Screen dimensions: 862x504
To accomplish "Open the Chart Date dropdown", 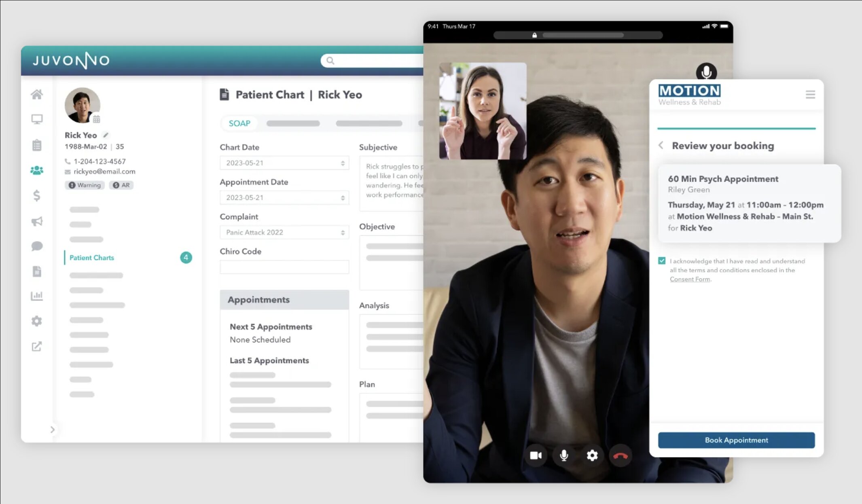I will [284, 163].
